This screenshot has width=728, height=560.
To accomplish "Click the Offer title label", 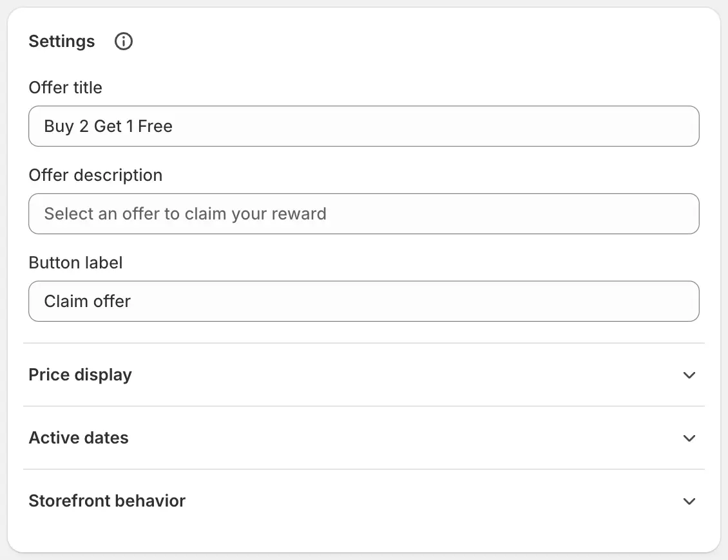I will [66, 88].
